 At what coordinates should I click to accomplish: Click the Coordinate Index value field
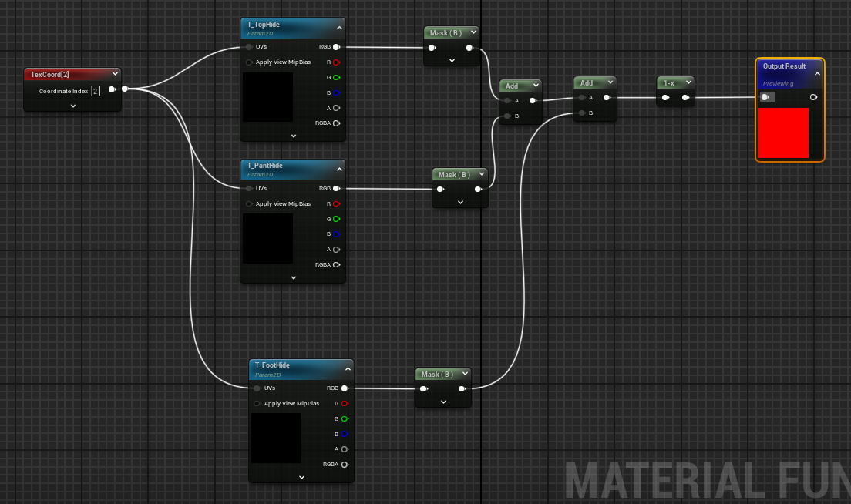[x=94, y=91]
